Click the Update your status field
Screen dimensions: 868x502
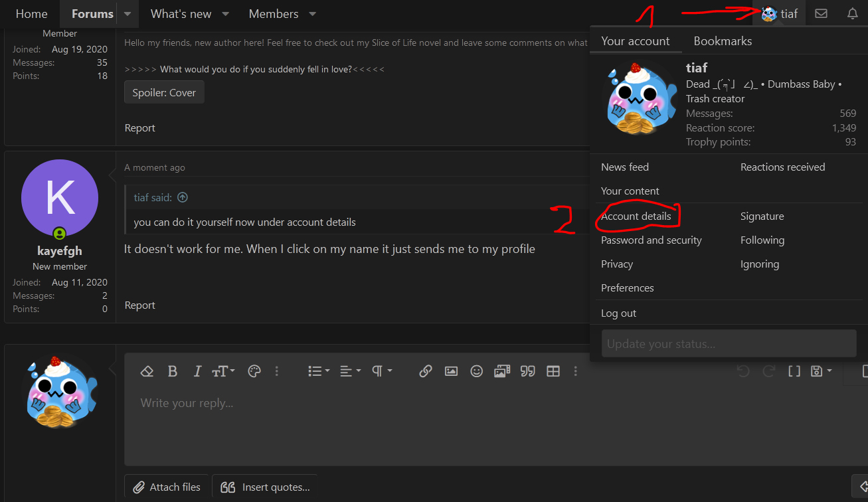click(x=729, y=344)
